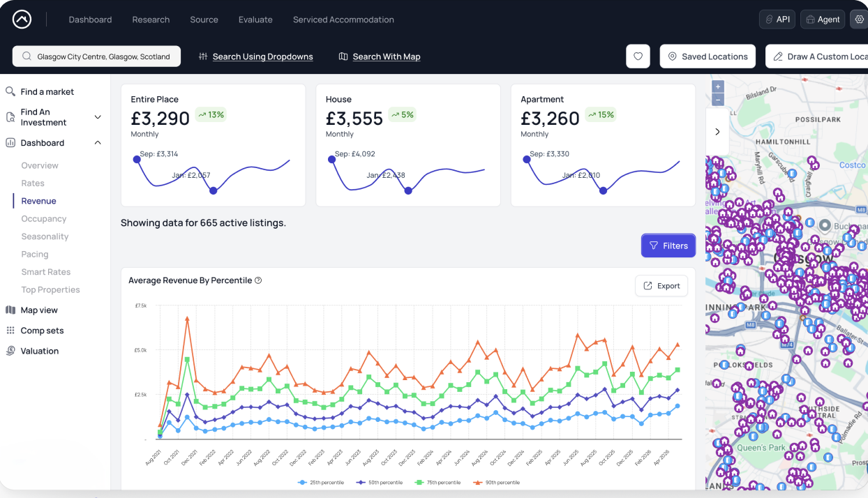This screenshot has width=868, height=498.
Task: Click the Apartment £3,260 value
Action: [x=551, y=119]
